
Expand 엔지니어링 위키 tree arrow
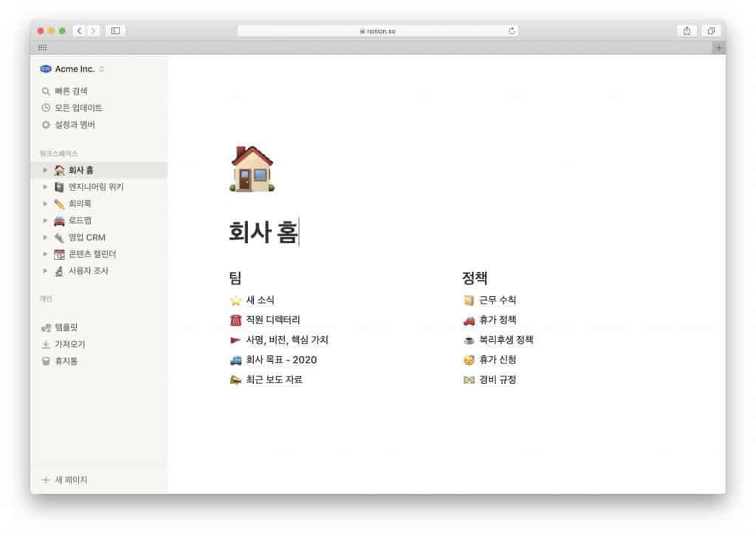click(45, 187)
